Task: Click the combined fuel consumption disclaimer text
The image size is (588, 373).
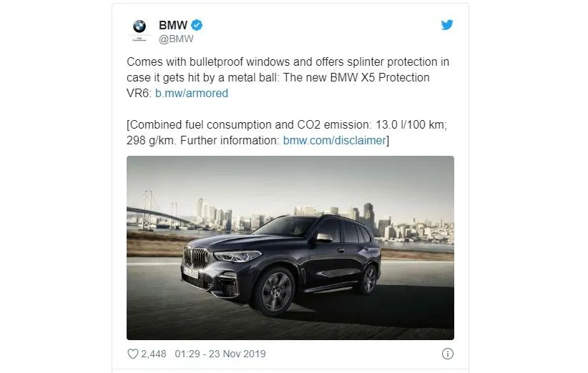Action: pyautogui.click(x=287, y=132)
